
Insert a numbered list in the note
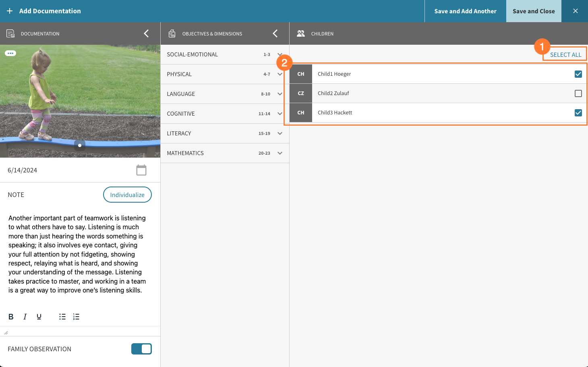tap(76, 317)
